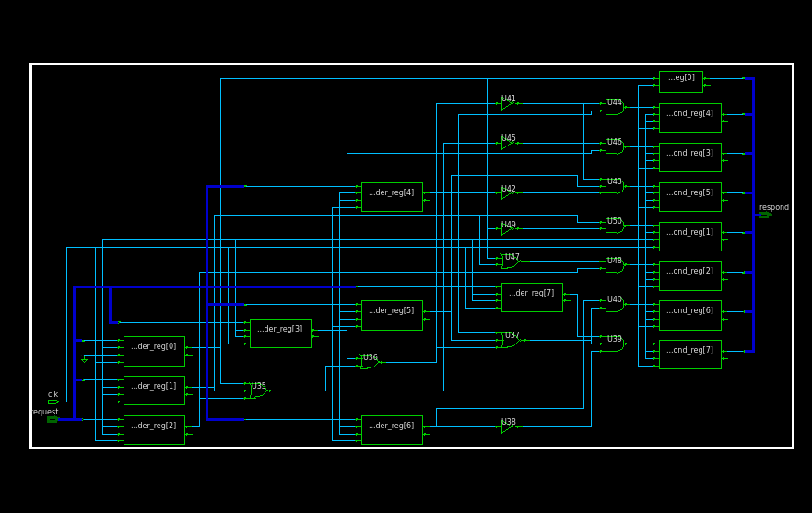The height and width of the screenshot is (513, 812).
Task: Click the ...ond_reg[1] register cell
Action: click(689, 237)
